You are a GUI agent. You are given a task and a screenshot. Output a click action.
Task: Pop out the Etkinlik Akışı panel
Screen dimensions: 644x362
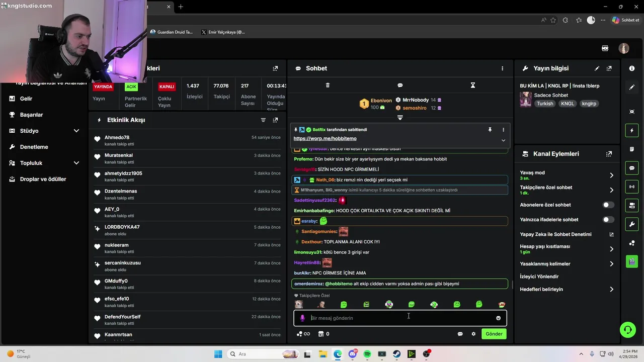(275, 120)
